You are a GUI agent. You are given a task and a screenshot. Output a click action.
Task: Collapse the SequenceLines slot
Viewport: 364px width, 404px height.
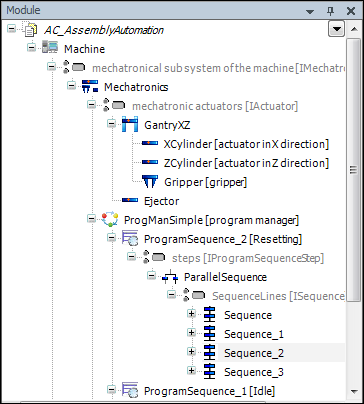coord(171,295)
